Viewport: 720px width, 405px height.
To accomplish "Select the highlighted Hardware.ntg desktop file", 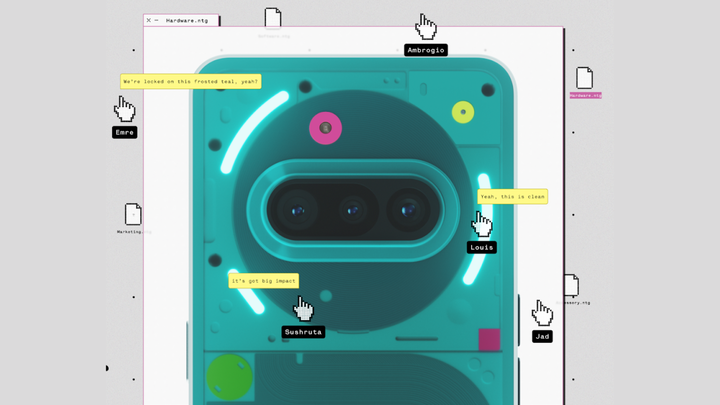I will pyautogui.click(x=585, y=78).
